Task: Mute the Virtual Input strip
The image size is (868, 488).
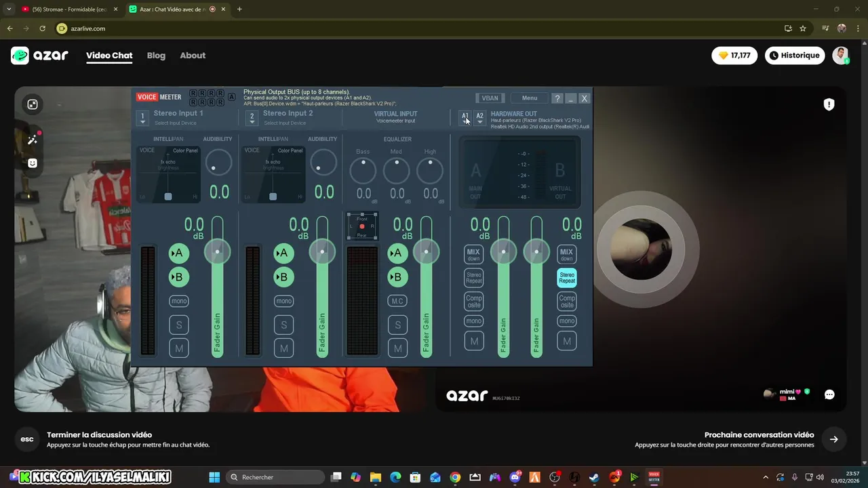Action: [x=397, y=348]
